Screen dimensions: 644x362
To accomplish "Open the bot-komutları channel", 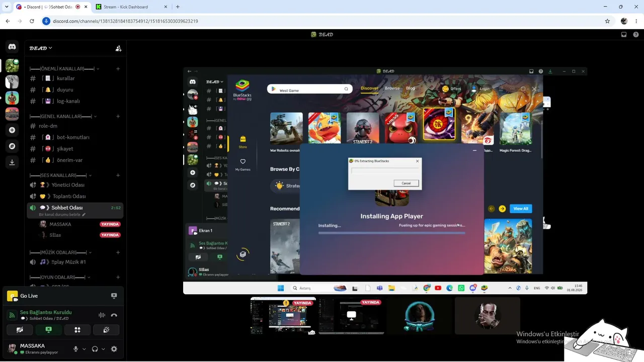I will [x=74, y=137].
